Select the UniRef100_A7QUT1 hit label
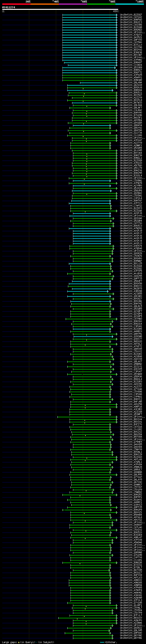Viewport: 146px width, 644px height. pos(131,35)
